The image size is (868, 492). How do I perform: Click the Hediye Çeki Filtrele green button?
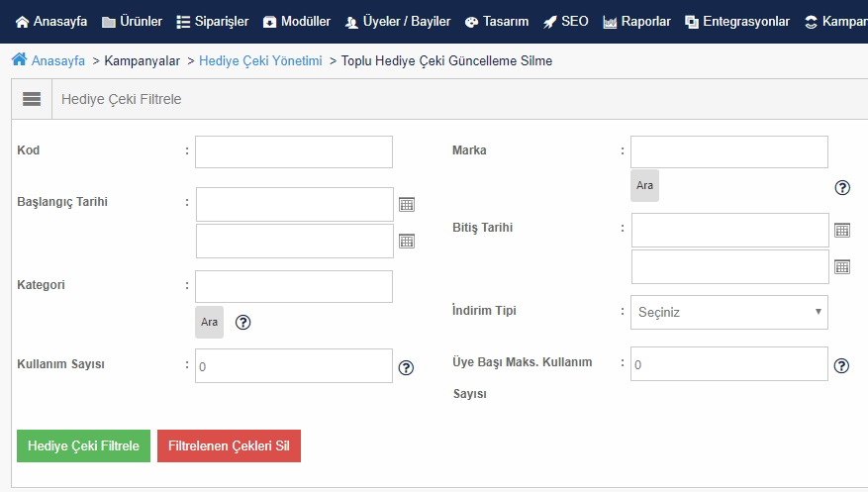[83, 446]
